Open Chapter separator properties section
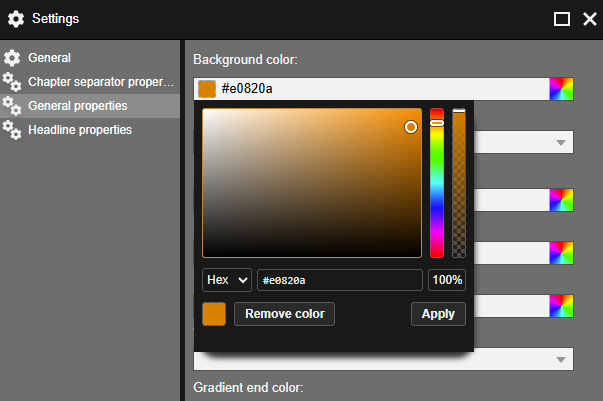The width and height of the screenshot is (603, 401). point(90,82)
